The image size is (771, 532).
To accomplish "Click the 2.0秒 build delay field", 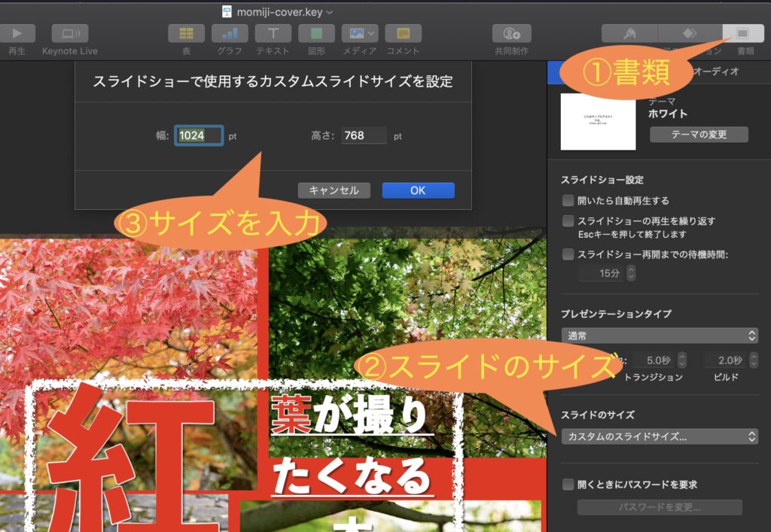I will (x=725, y=360).
